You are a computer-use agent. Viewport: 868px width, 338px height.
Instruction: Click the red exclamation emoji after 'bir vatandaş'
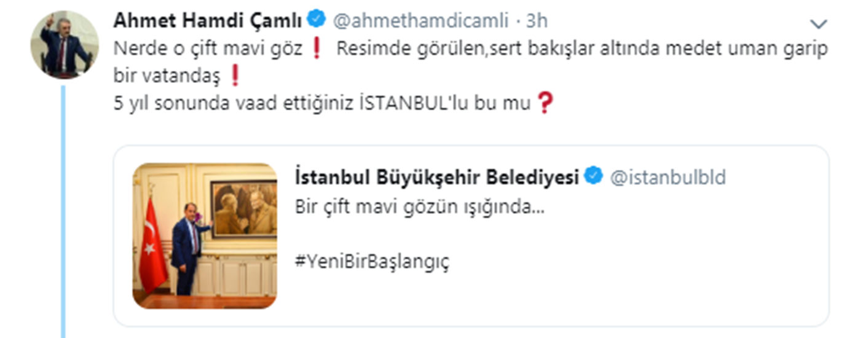tap(234, 76)
